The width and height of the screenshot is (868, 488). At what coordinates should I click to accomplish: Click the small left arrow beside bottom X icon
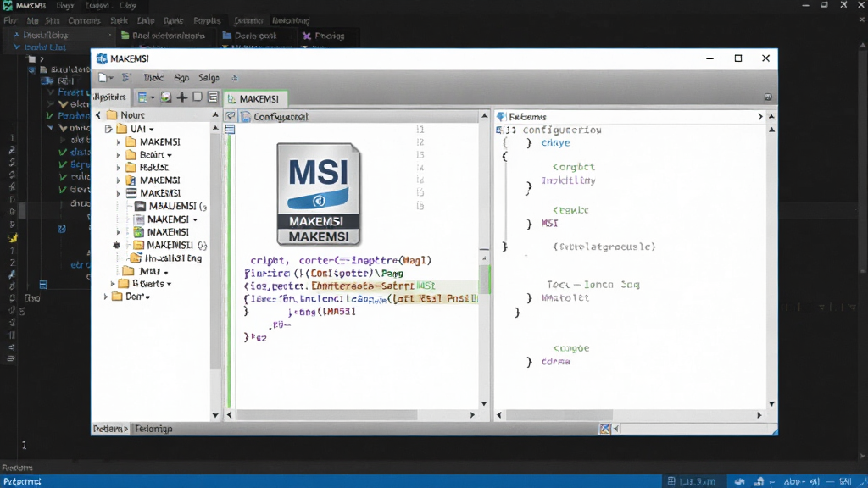616,429
